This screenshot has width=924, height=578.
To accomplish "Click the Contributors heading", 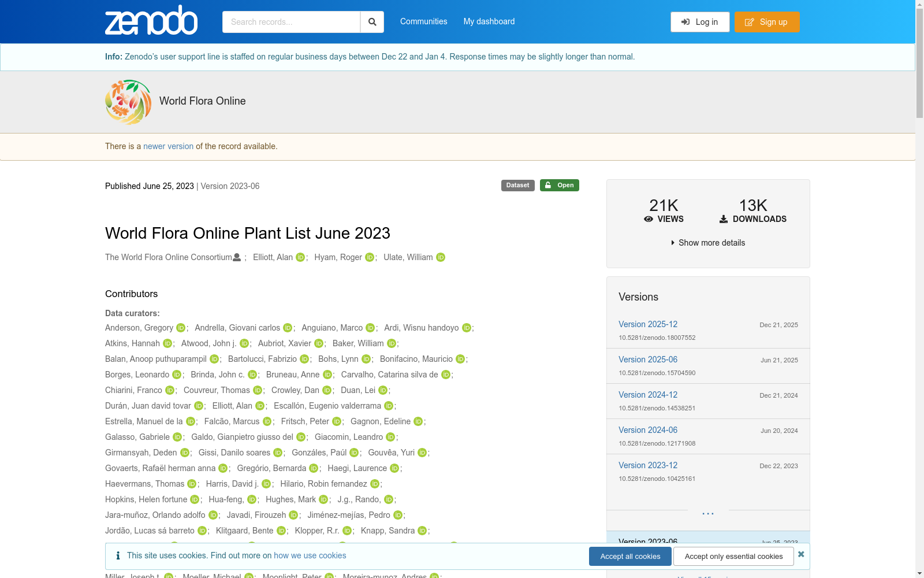I will (132, 294).
